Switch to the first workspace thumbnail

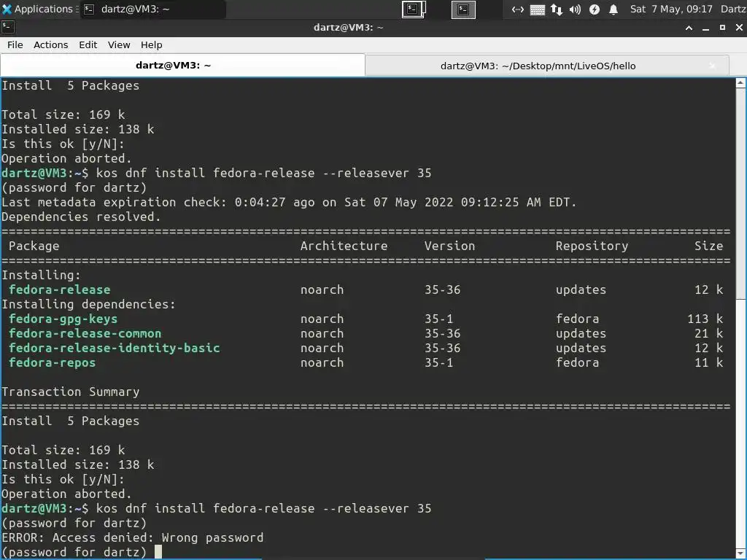(414, 9)
